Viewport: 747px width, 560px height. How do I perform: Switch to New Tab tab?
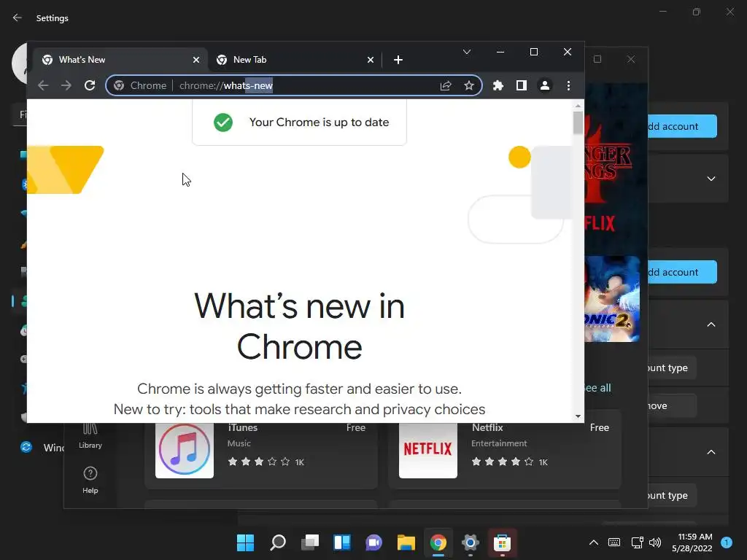pos(295,60)
